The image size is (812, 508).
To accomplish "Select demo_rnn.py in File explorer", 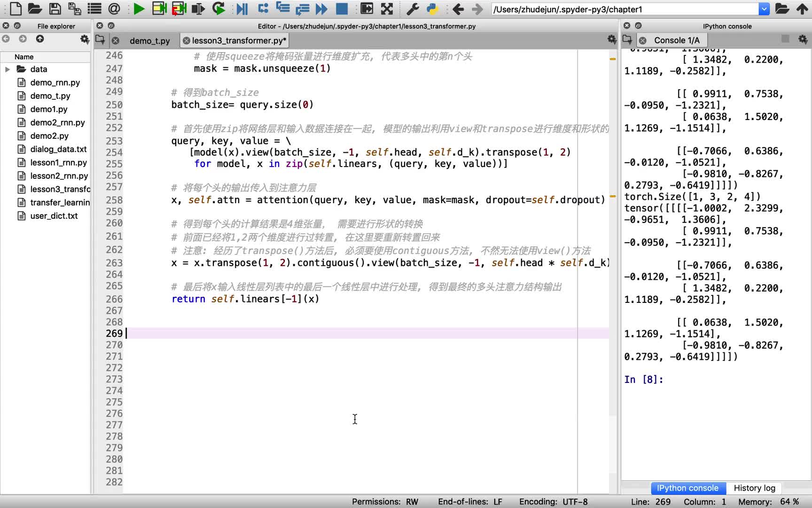I will 55,83.
